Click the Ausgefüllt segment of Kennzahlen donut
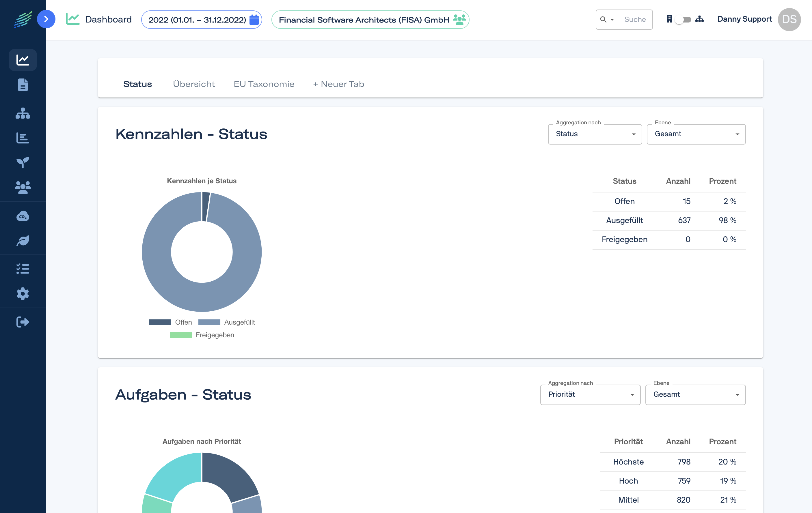The image size is (812, 513). pyautogui.click(x=202, y=297)
